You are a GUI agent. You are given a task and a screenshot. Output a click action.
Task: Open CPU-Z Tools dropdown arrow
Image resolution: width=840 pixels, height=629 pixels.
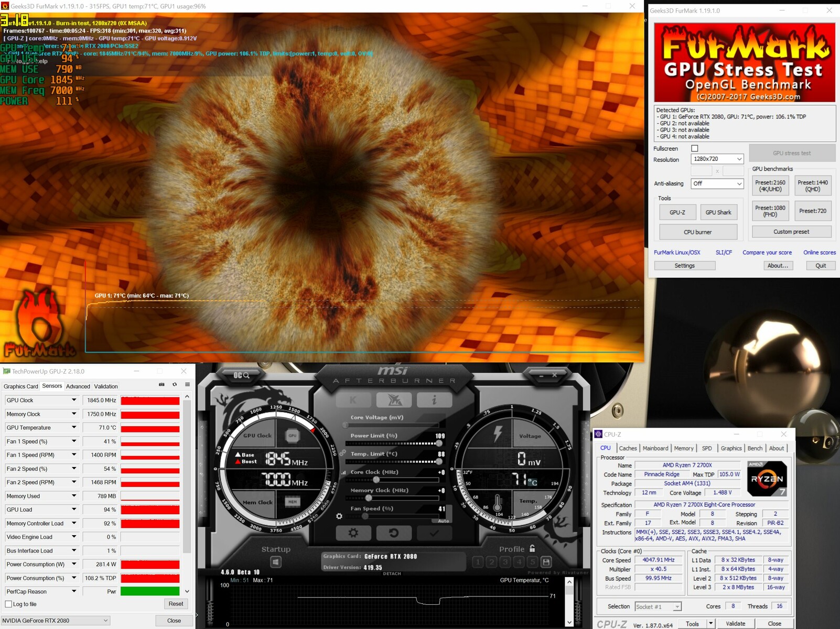click(x=710, y=623)
